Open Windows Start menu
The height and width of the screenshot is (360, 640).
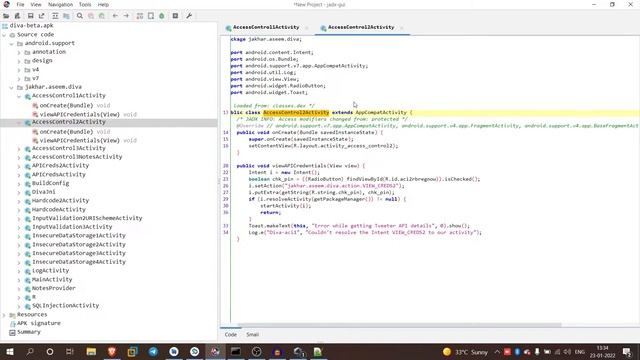coord(9,351)
